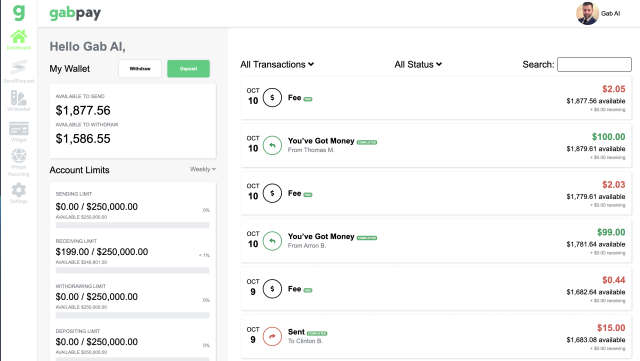Click the dollar icon of the $2.05 fee
The height and width of the screenshot is (361, 640).
pos(272,98)
